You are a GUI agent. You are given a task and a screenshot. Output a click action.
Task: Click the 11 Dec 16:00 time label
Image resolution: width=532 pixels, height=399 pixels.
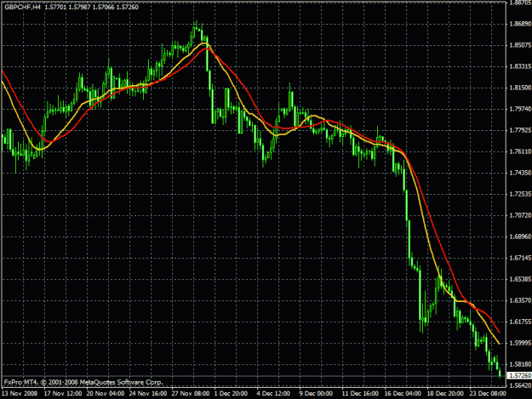[x=360, y=394]
